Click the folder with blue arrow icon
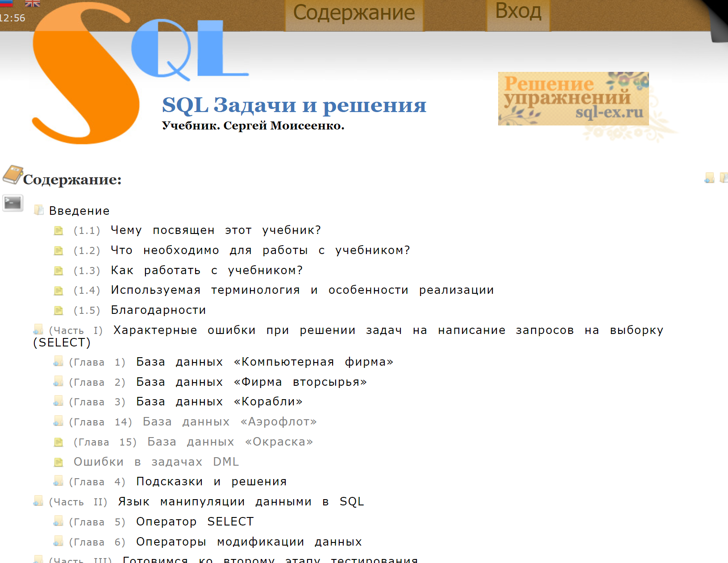 [x=709, y=178]
